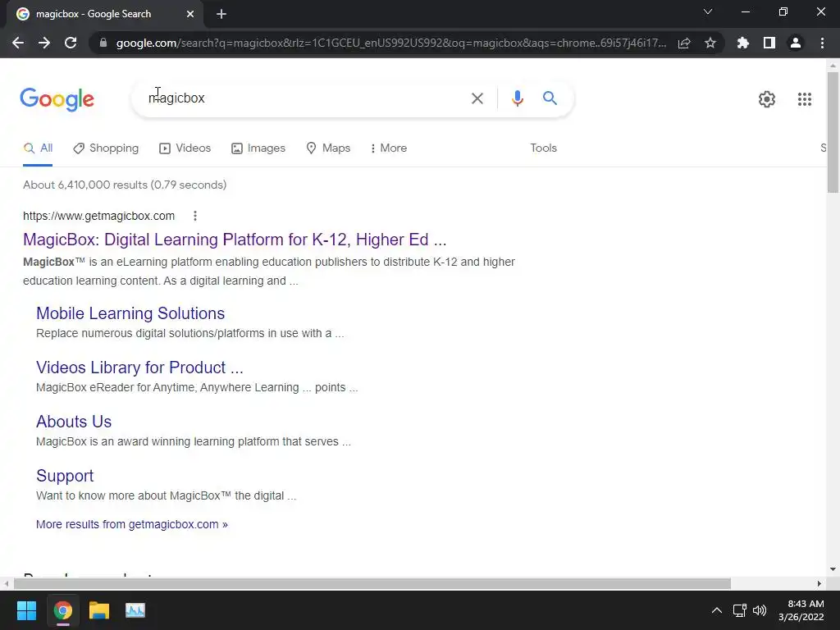Close the magicbox Google Search tab
840x630 pixels.
[x=190, y=14]
